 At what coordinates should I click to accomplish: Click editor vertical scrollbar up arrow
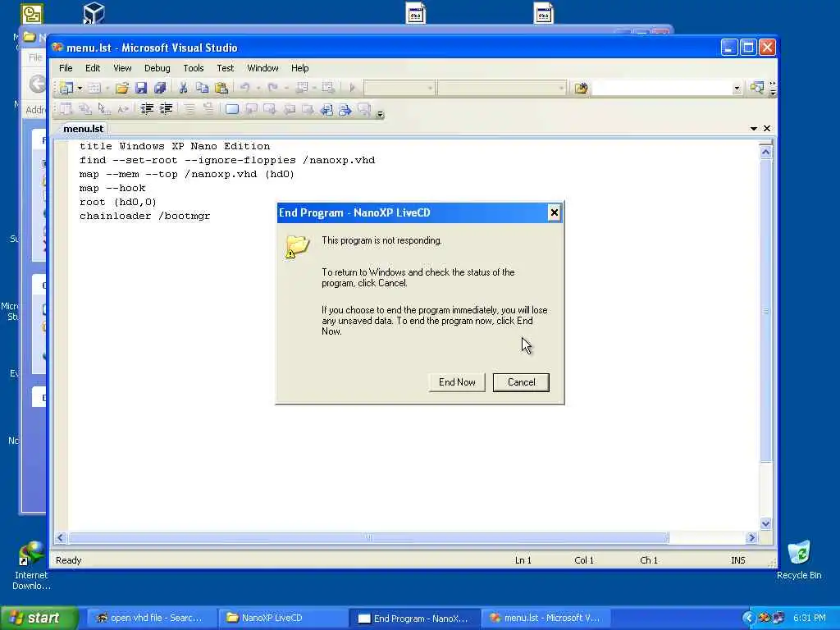click(765, 152)
